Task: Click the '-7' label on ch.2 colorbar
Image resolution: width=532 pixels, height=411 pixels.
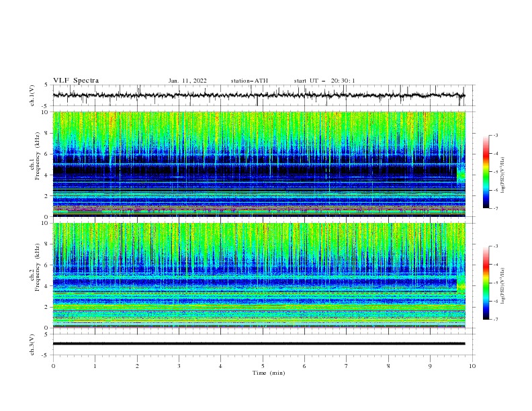Action: click(495, 320)
